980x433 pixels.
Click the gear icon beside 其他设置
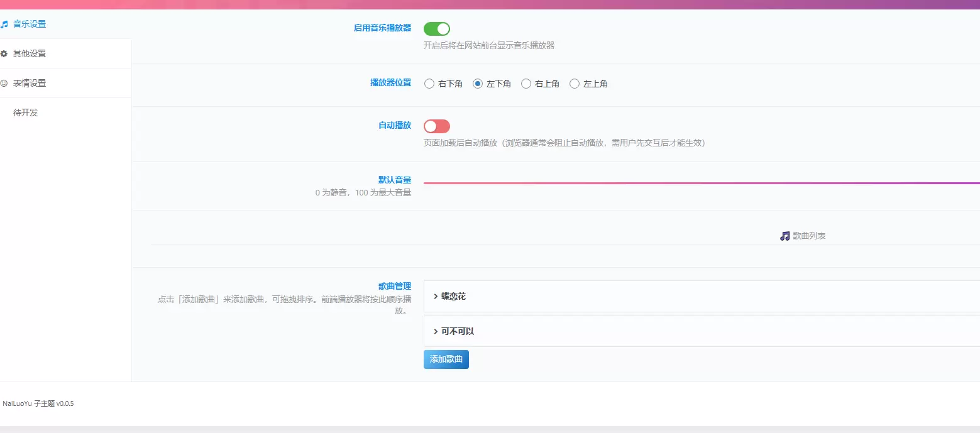pos(4,53)
